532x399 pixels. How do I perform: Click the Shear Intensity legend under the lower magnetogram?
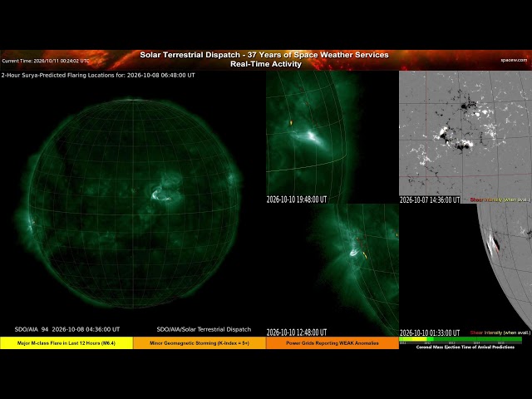pyautogui.click(x=500, y=332)
